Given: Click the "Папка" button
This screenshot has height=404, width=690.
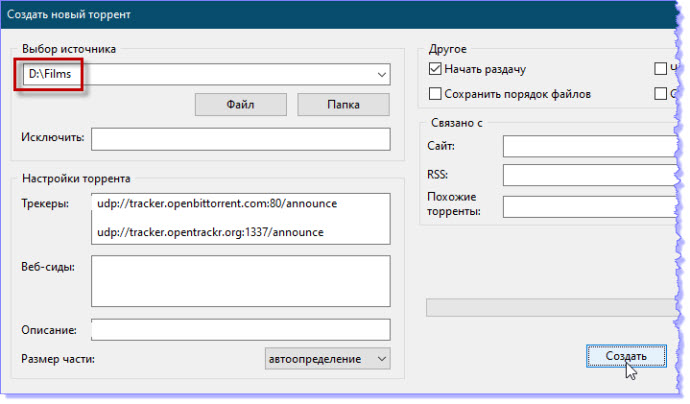Looking at the screenshot, I should click(343, 104).
